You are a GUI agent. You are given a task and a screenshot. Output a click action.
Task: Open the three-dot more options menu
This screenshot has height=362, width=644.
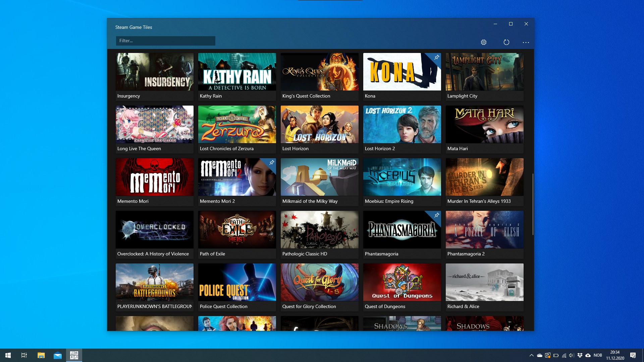(x=526, y=42)
